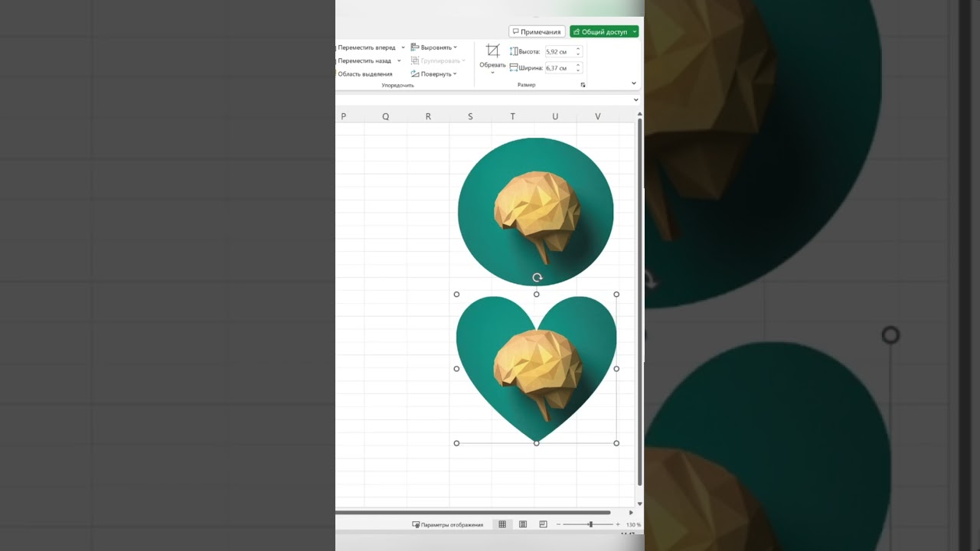Image resolution: width=980 pixels, height=551 pixels.
Task: Select column S header
Action: click(470, 116)
